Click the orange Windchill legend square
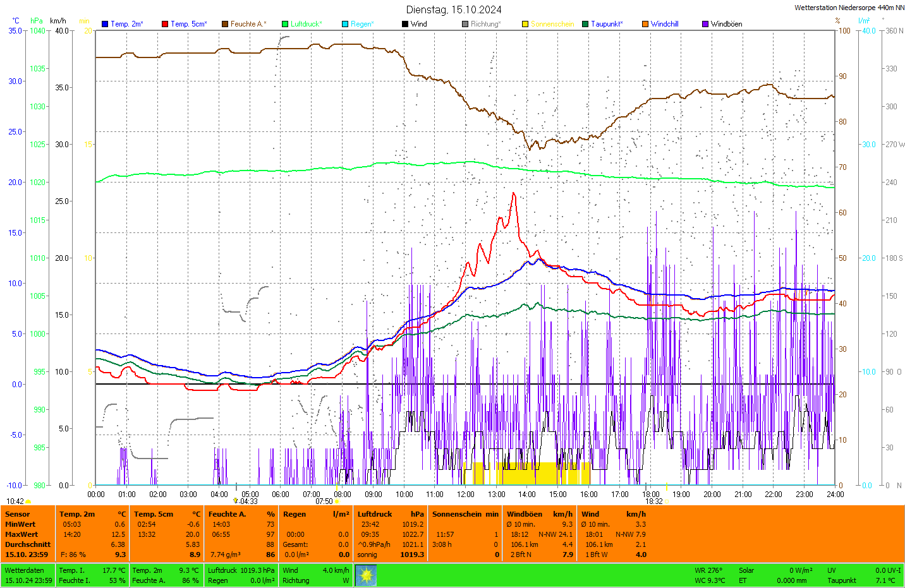Viewport: 905px width, 588px height. pos(645,24)
